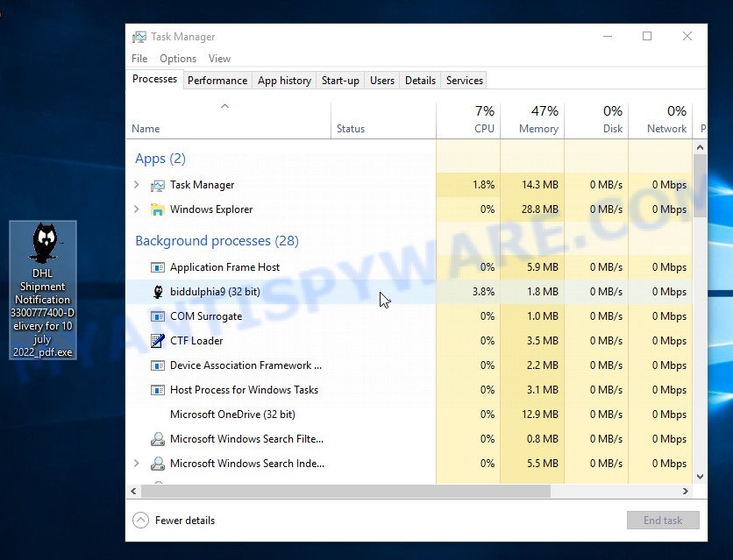Viewport: 733px width, 560px height.
Task: Open the Options menu
Action: point(178,59)
